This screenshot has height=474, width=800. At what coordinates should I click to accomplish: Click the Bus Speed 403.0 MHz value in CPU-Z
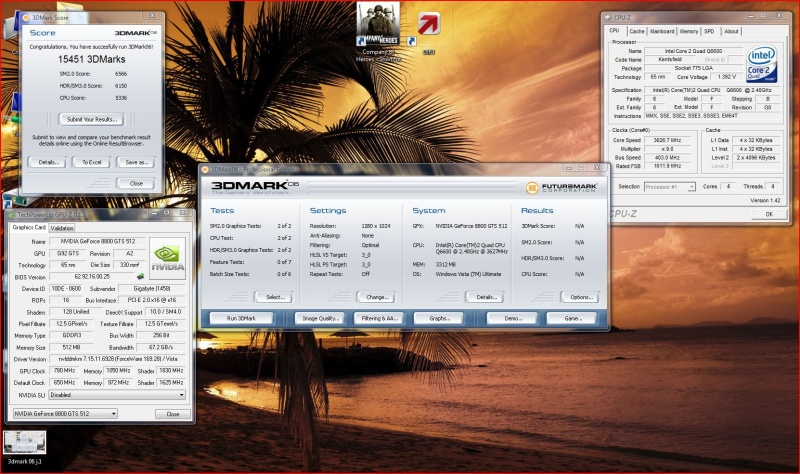667,158
